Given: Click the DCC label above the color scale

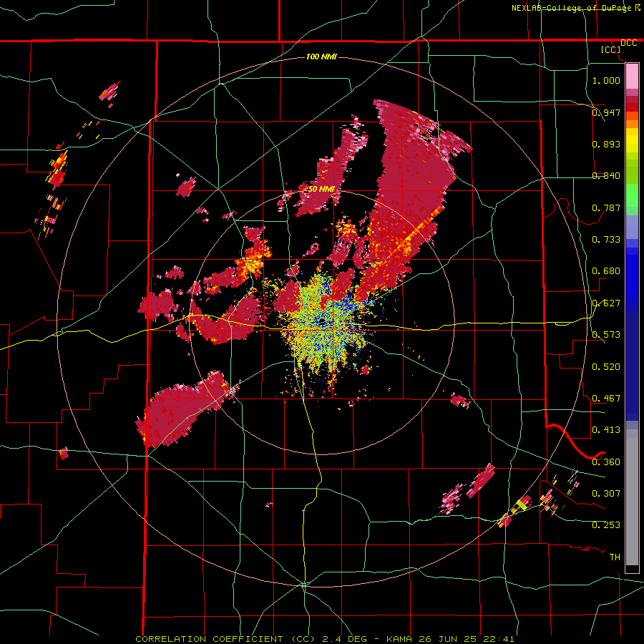Looking at the screenshot, I should click(x=628, y=43).
